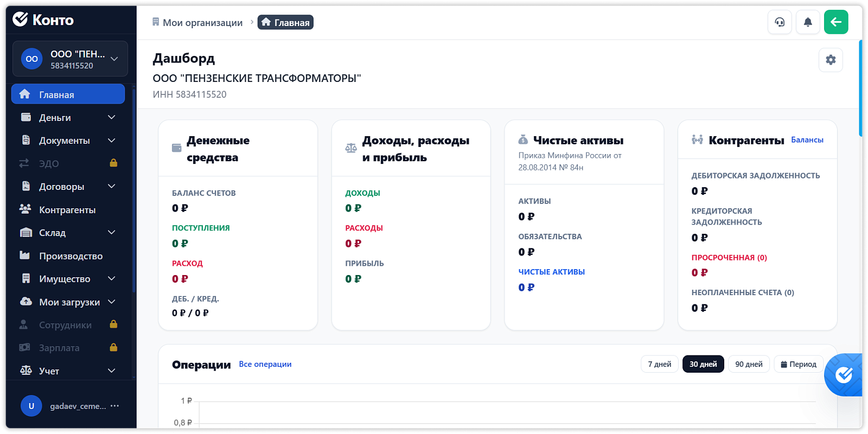Screen dimensions: 868x434
Task: Click the ЧИСТЫЕ АКТИВЫ label
Action: (x=551, y=272)
